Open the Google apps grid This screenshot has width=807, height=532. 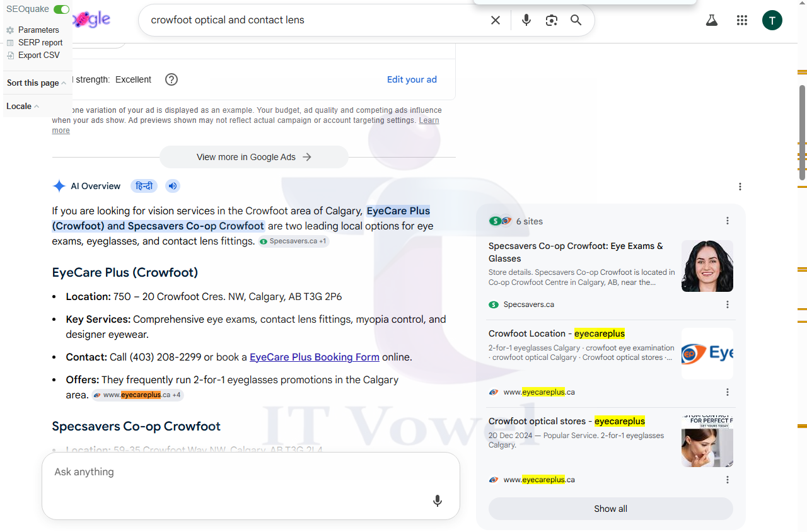point(742,20)
